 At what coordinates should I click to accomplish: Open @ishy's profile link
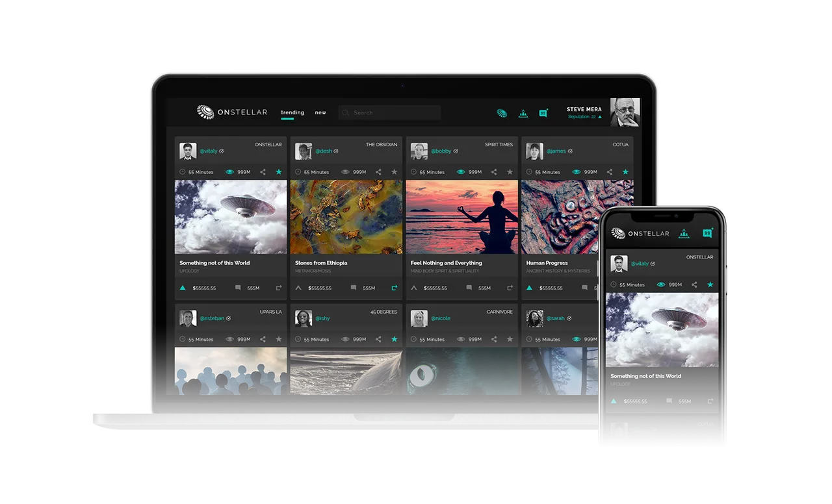click(x=322, y=318)
